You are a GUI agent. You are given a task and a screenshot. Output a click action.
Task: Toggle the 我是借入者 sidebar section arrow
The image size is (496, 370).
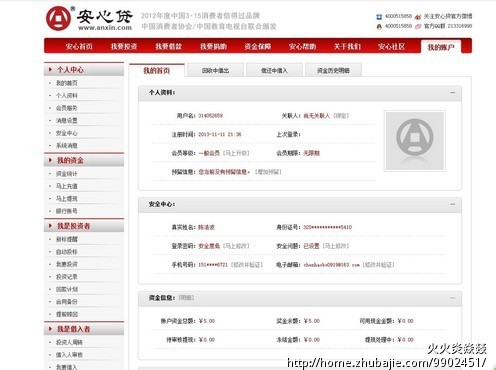point(50,329)
